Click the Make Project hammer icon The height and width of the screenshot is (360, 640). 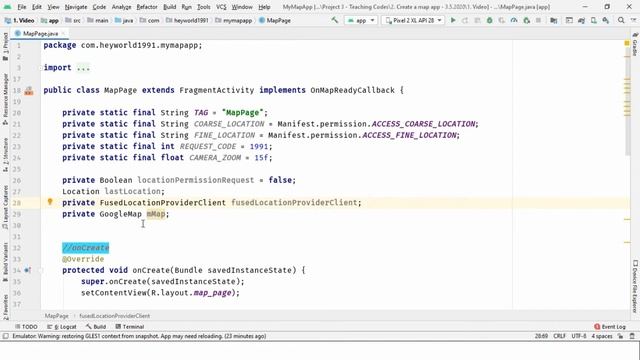[x=335, y=20]
